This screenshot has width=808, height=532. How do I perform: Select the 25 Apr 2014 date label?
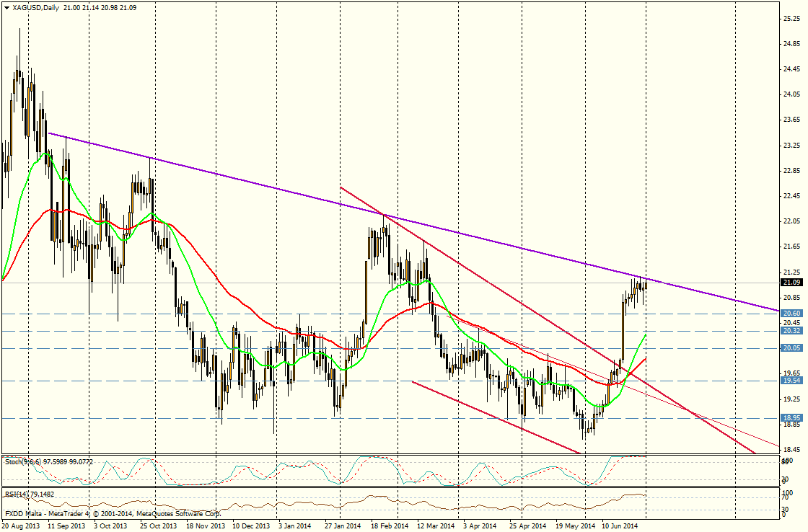coord(527,527)
